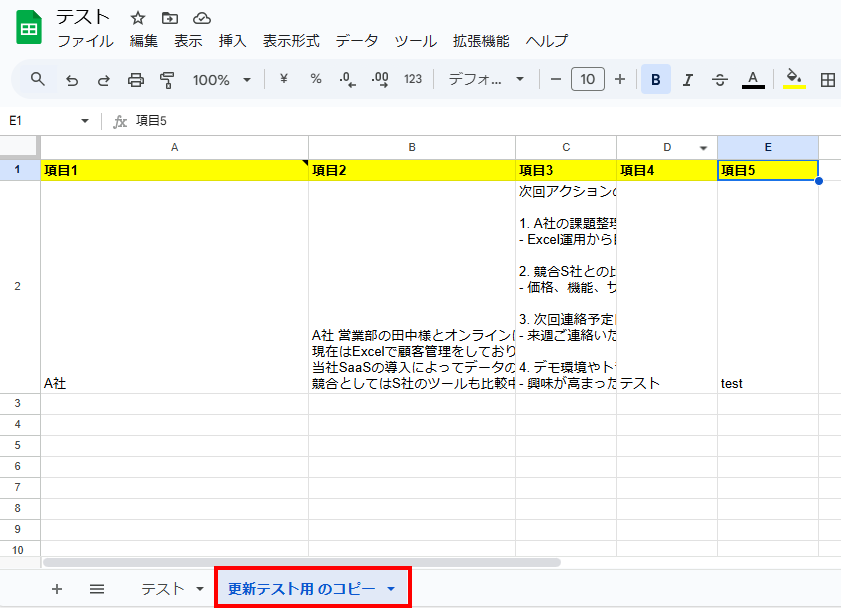This screenshot has height=608, width=841.
Task: Open the name box dropdown arrow
Action: [85, 121]
